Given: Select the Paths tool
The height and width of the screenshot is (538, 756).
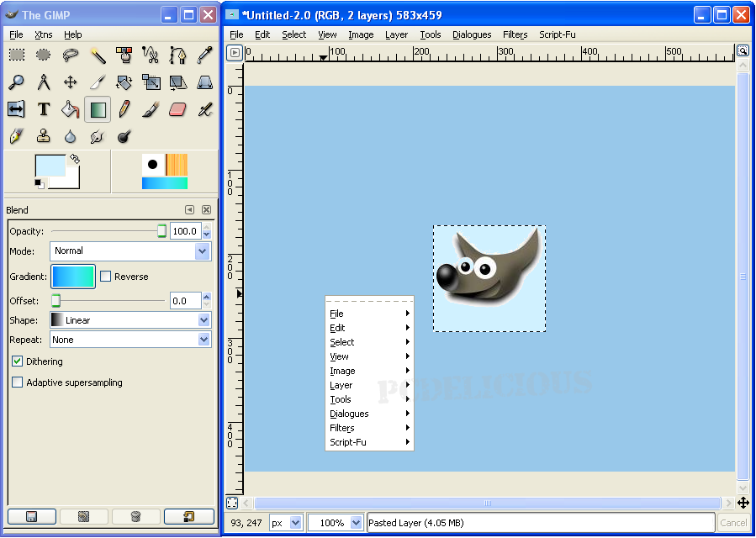Looking at the screenshot, I should [178, 55].
